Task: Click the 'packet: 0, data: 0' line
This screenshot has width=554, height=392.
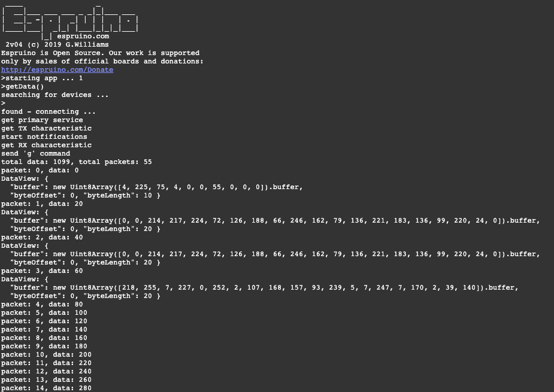Action: coord(40,171)
